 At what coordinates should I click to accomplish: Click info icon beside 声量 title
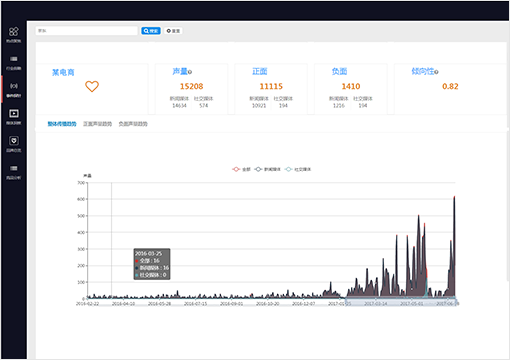(190, 72)
